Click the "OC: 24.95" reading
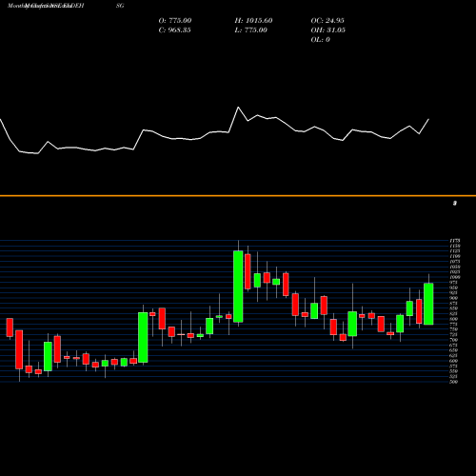Image resolution: width=476 pixels, height=476 pixels. coord(327,21)
